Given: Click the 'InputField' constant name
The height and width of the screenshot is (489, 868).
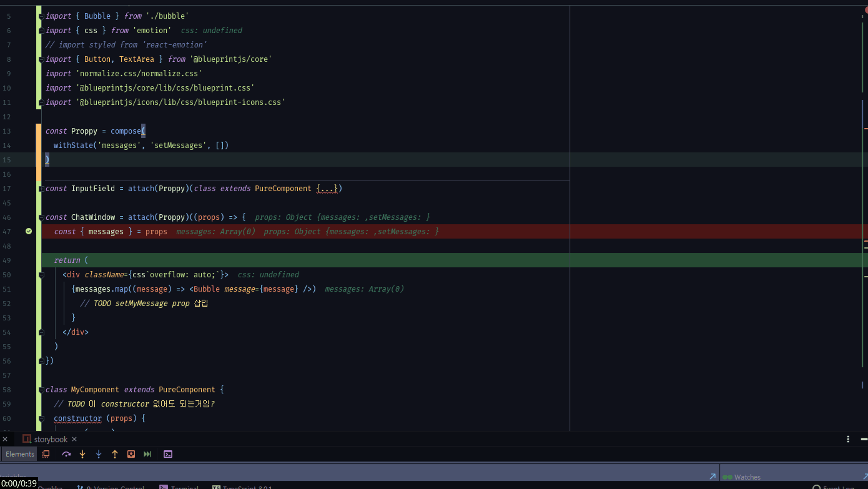Looking at the screenshot, I should click(93, 189).
